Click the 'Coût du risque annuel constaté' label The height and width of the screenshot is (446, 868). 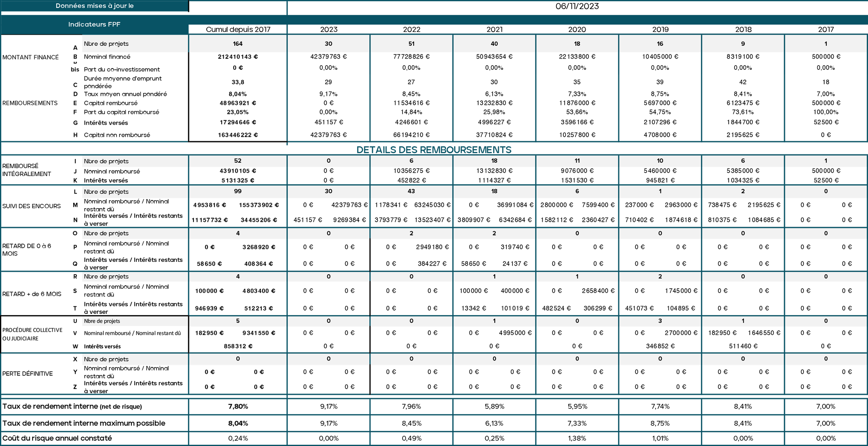[x=57, y=438]
